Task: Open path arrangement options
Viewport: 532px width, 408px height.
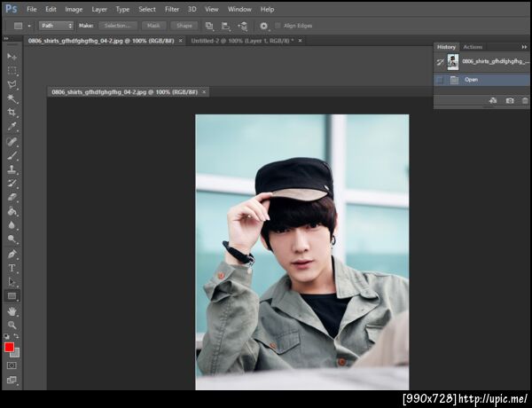Action: tap(243, 26)
